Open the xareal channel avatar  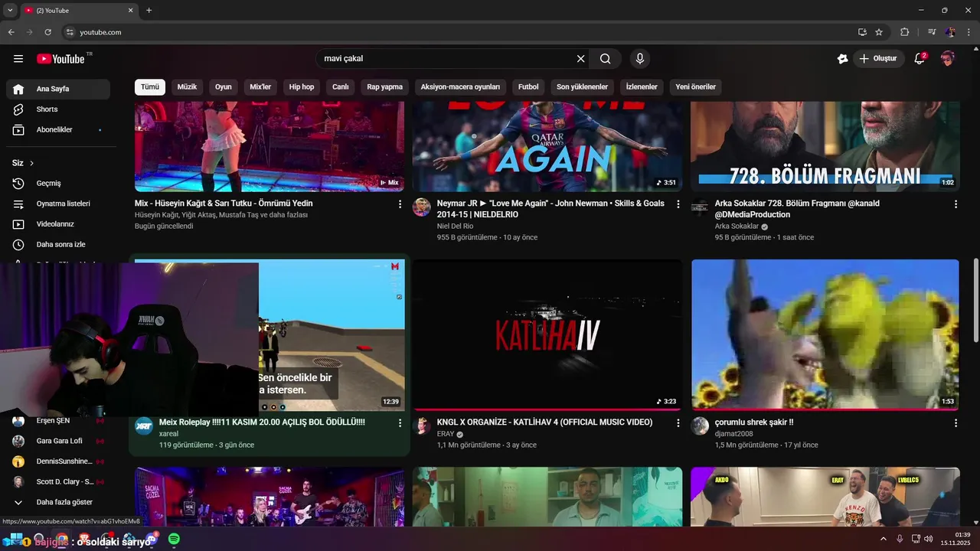point(144,426)
